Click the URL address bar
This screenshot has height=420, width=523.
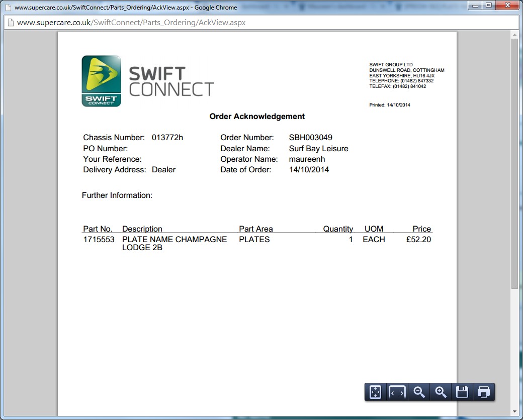coord(261,23)
